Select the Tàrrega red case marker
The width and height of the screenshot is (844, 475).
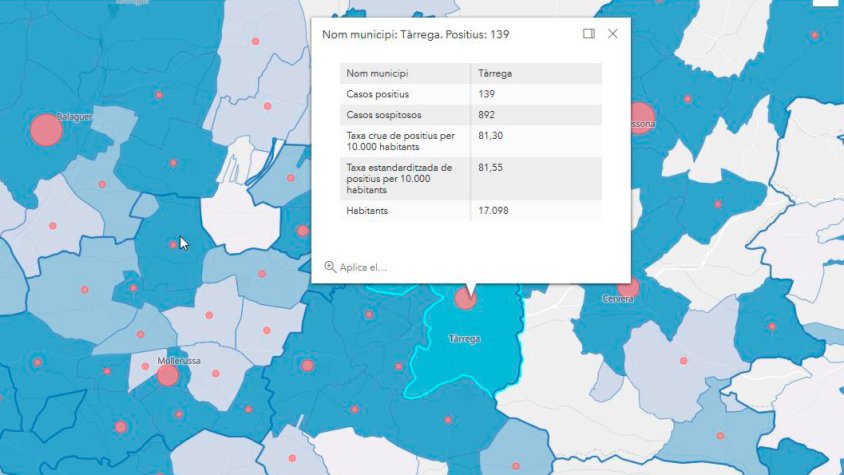point(465,298)
